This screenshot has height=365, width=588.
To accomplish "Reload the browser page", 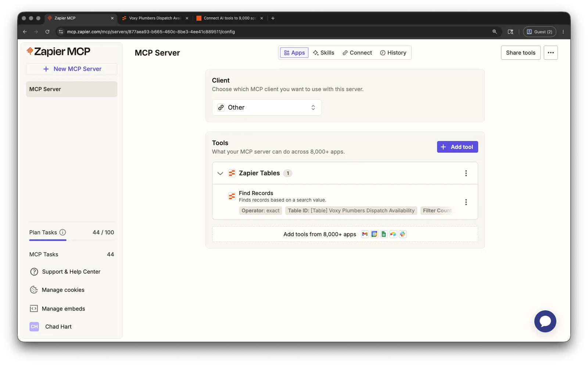I will click(x=47, y=32).
